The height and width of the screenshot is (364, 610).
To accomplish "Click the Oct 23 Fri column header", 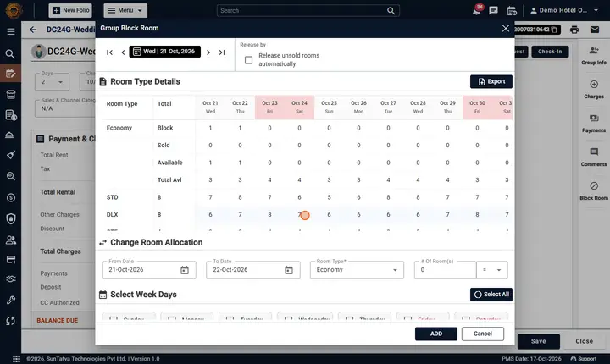I will click(269, 107).
